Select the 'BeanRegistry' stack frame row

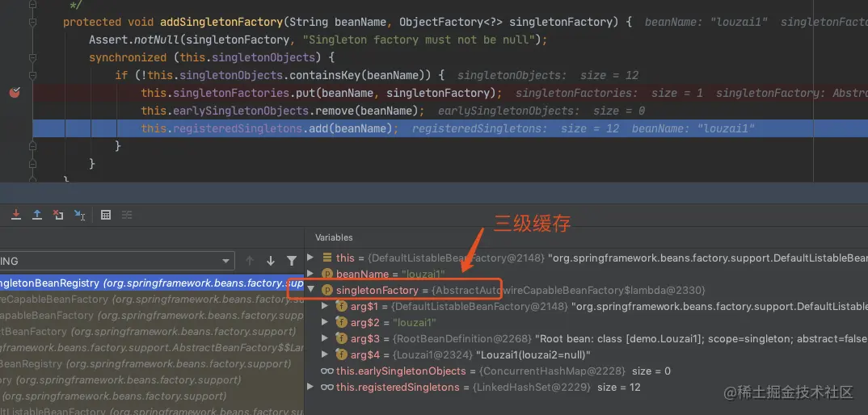(152, 363)
